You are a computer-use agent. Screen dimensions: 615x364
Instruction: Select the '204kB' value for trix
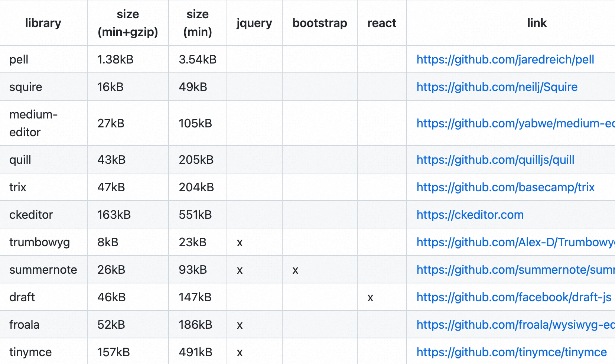point(196,187)
